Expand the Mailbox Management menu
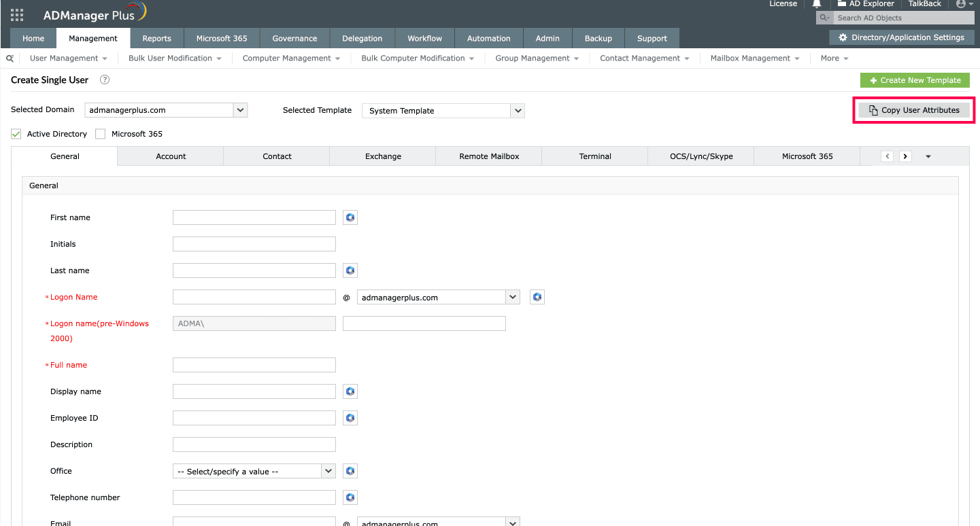Screen dimensions: 980x526 tap(755, 58)
